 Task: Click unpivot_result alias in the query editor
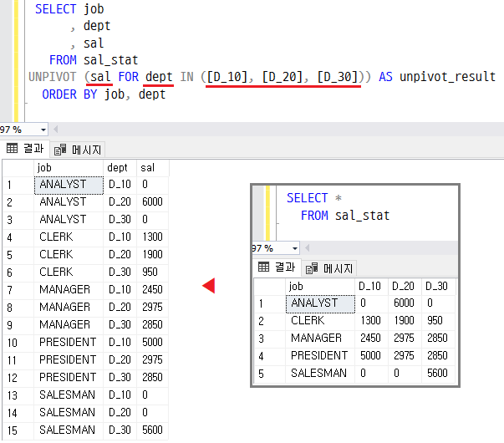(x=447, y=77)
